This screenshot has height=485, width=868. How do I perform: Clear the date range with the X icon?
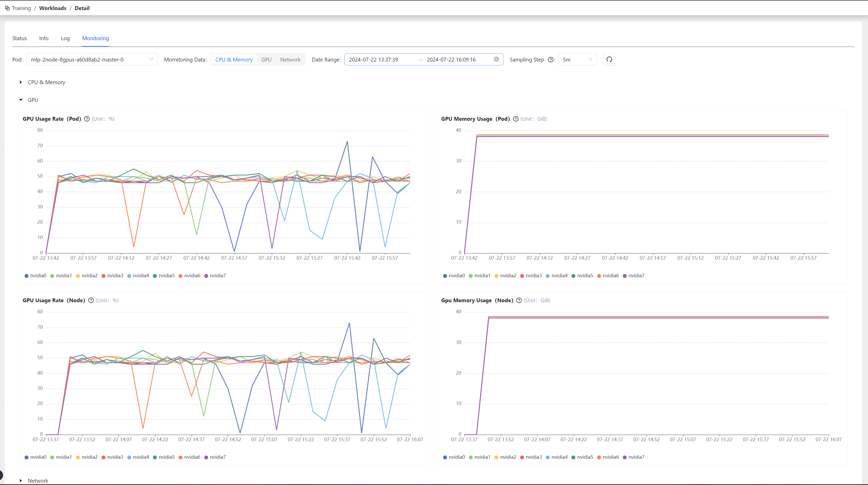point(496,59)
